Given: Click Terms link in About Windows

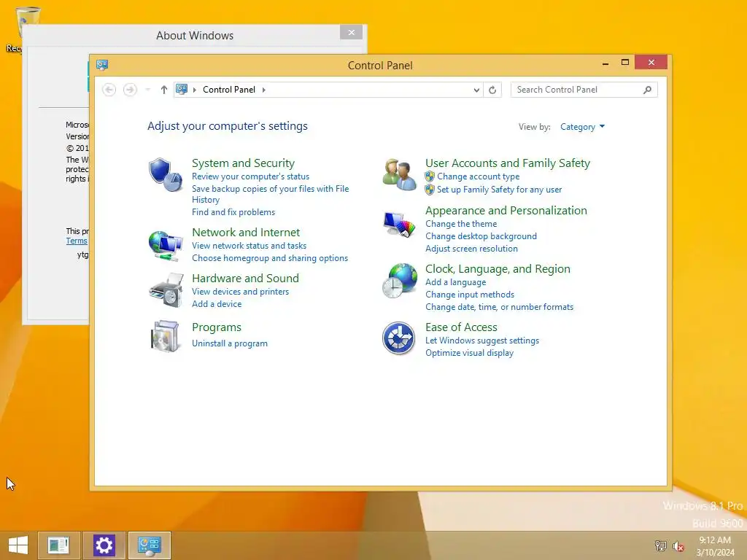Looking at the screenshot, I should [77, 241].
